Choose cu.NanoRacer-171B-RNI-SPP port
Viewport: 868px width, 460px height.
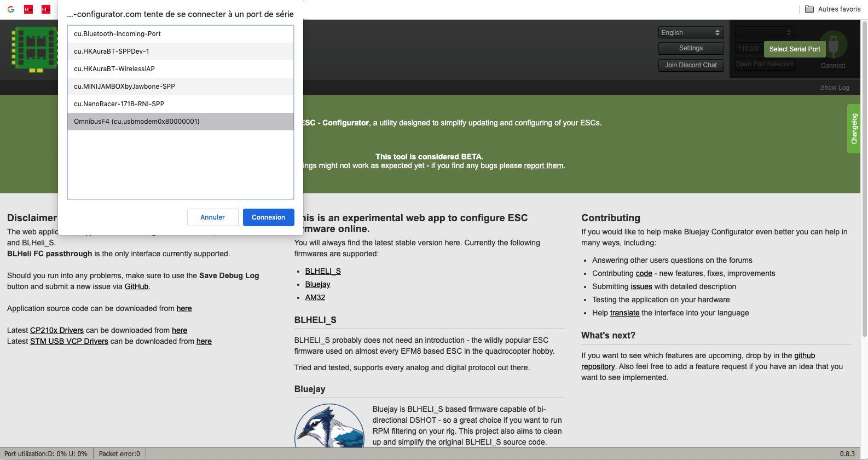[181, 104]
